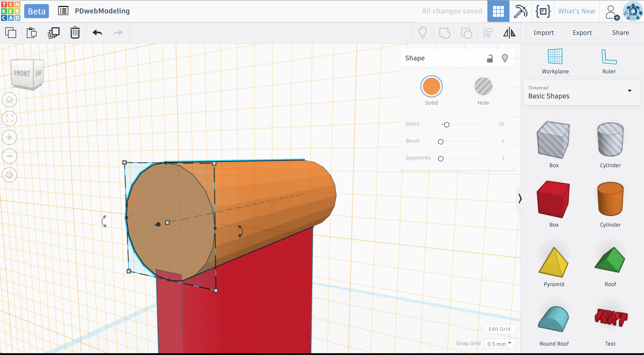This screenshot has width=644, height=355.
Task: Toggle shape visibility lightbulb in panel
Action: point(505,58)
